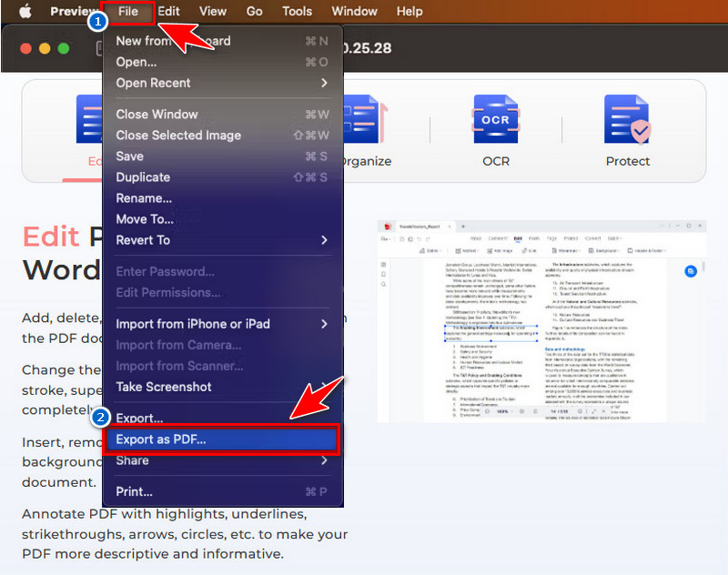Select Take Screenshot menu entry
The height and width of the screenshot is (575, 728).
coord(222,387)
